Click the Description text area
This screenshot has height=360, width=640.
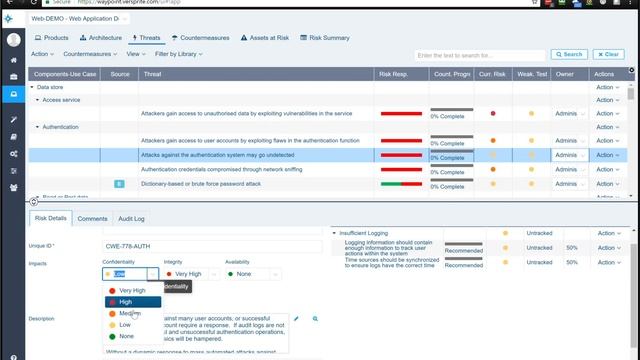tap(196, 333)
